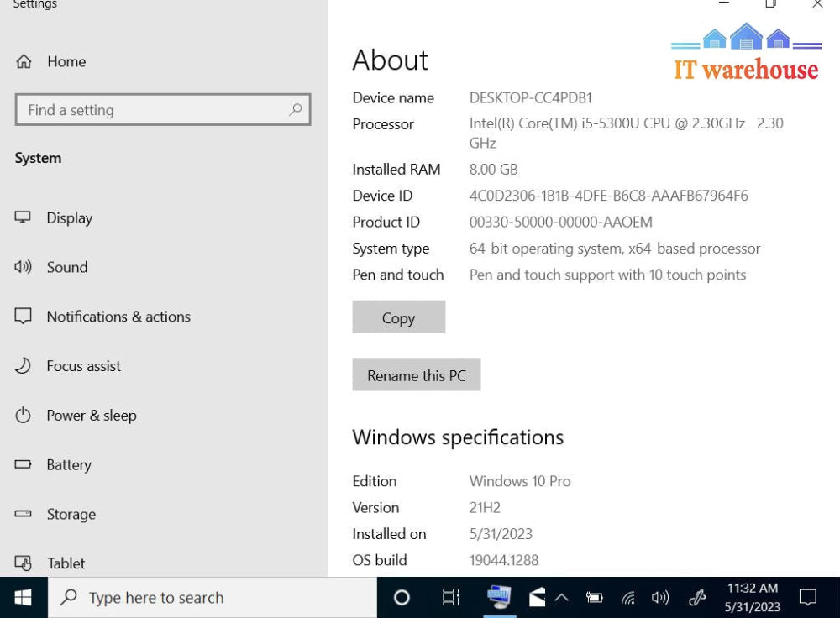
Task: Open the Windows Start menu
Action: [x=24, y=597]
